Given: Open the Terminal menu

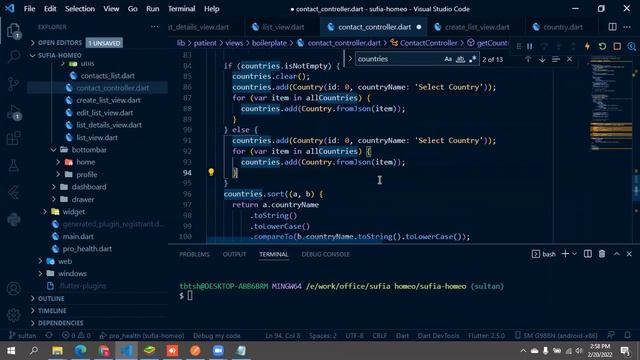Looking at the screenshot, I should point(182,9).
